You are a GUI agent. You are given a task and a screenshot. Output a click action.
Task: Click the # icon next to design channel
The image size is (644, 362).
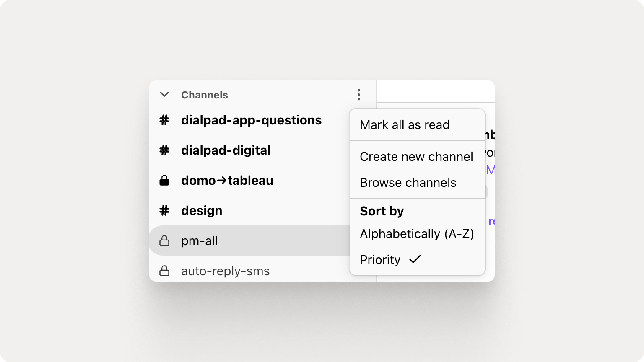164,211
